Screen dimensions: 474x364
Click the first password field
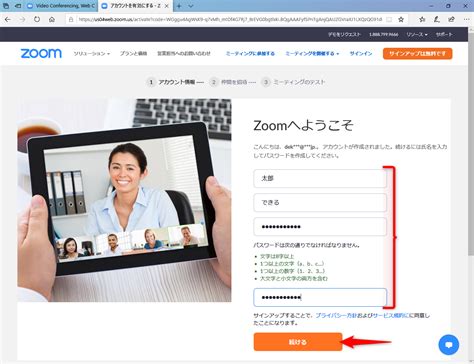[320, 227]
